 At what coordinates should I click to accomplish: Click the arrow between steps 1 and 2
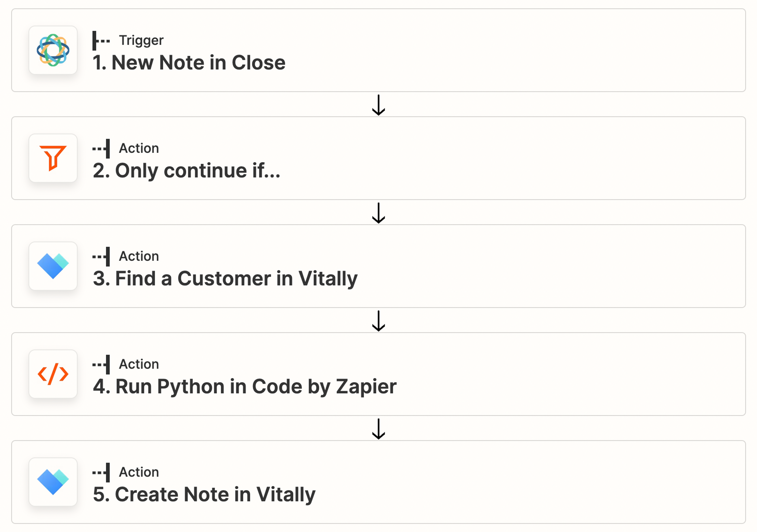pos(378,105)
